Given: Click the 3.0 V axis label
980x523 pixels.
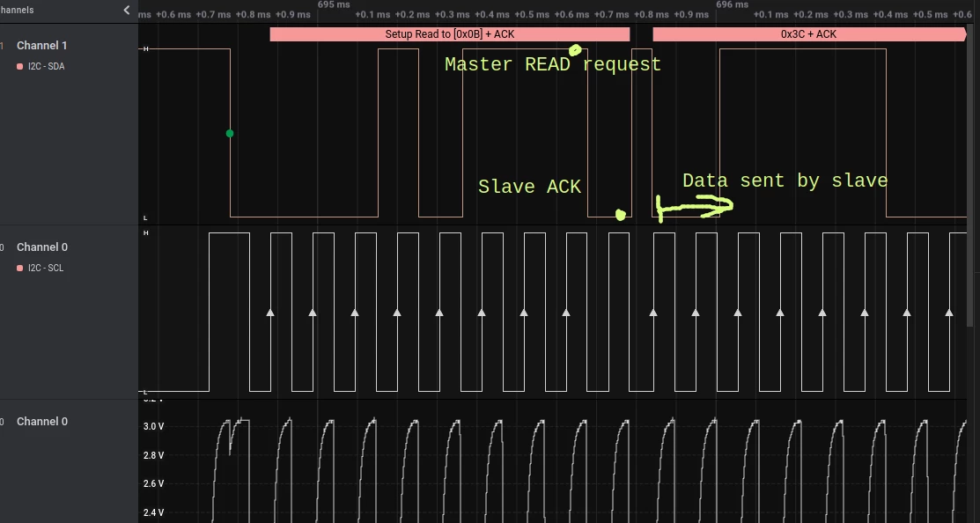Looking at the screenshot, I should (154, 426).
